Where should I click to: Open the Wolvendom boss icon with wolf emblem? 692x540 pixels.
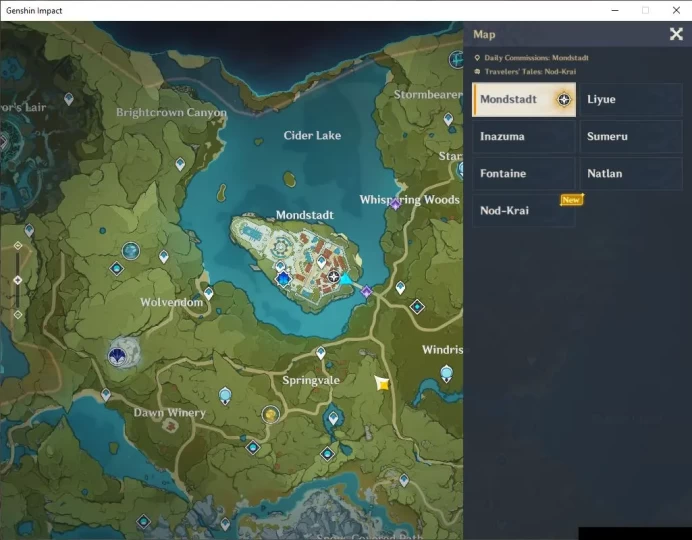point(117,356)
